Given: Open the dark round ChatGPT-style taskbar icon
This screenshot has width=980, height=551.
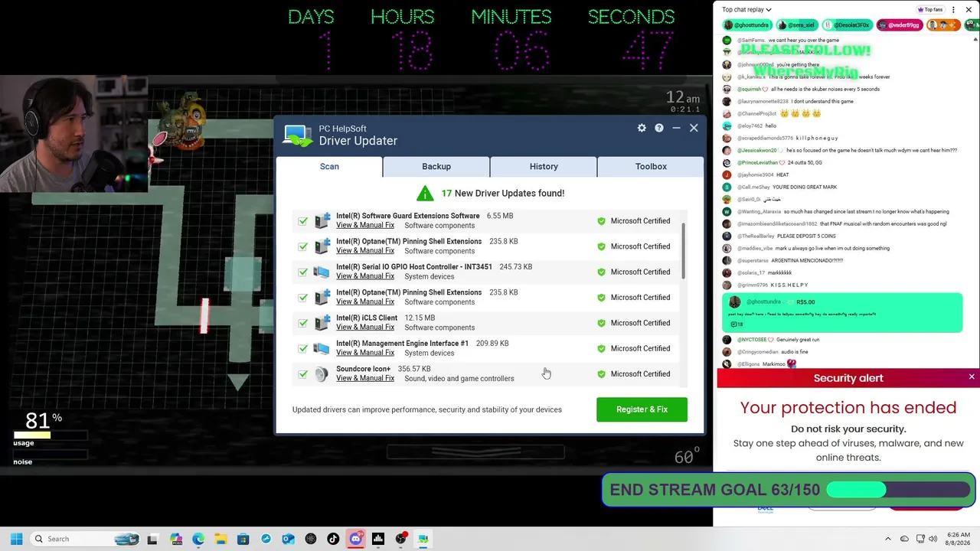Looking at the screenshot, I should click(x=311, y=539).
